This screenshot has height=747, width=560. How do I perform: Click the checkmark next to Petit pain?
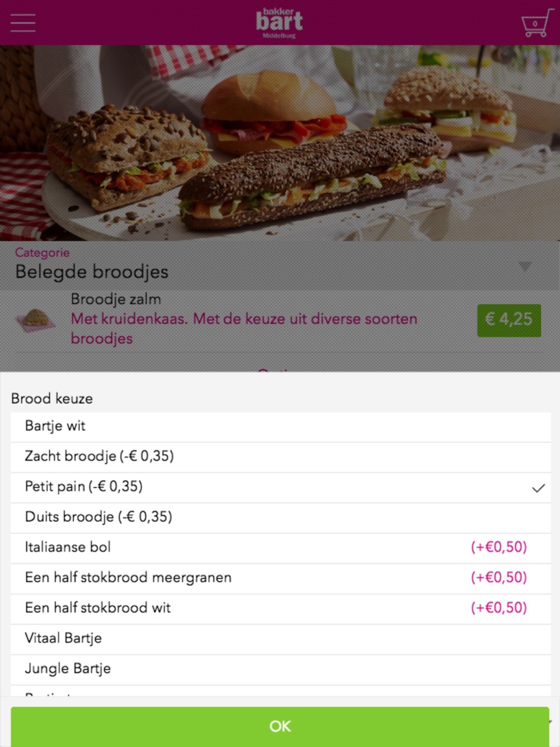538,488
